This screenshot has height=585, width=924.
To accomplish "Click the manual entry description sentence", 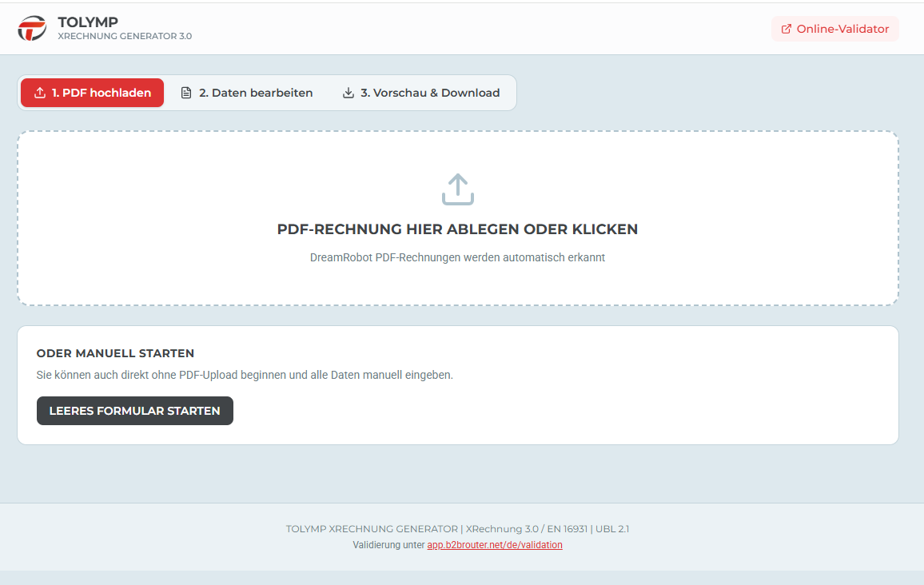I will point(245,375).
